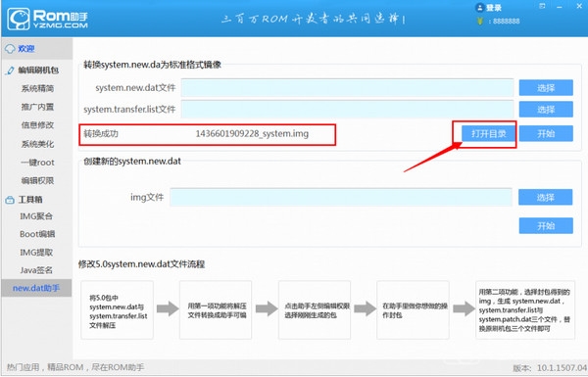
Task: Open the IMG提取 tool
Action: click(36, 253)
